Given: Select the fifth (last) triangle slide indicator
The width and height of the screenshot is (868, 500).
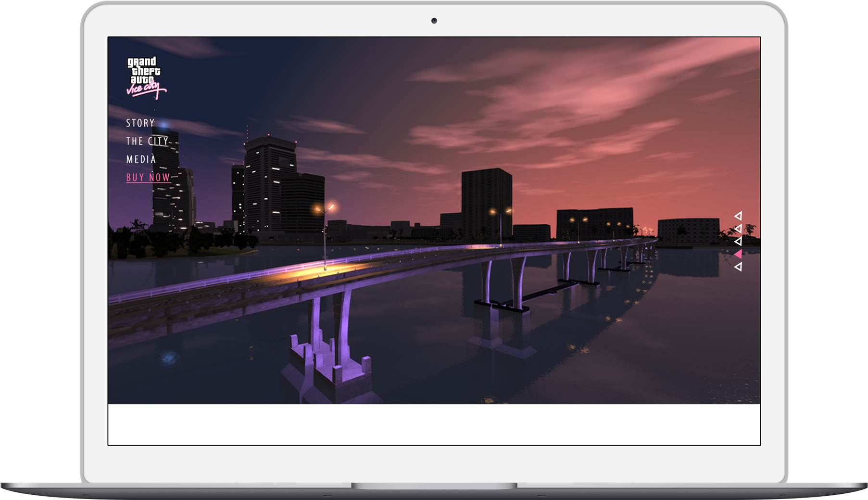Looking at the screenshot, I should click(738, 267).
